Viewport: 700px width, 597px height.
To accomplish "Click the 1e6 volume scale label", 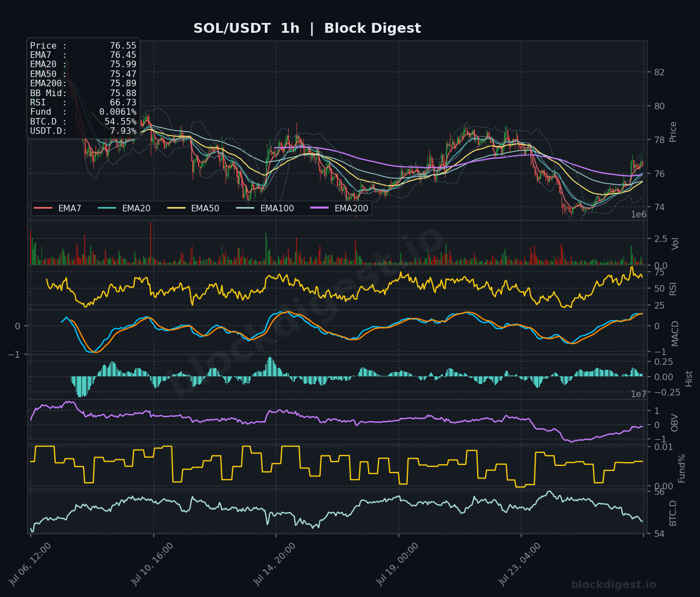I will point(639,215).
